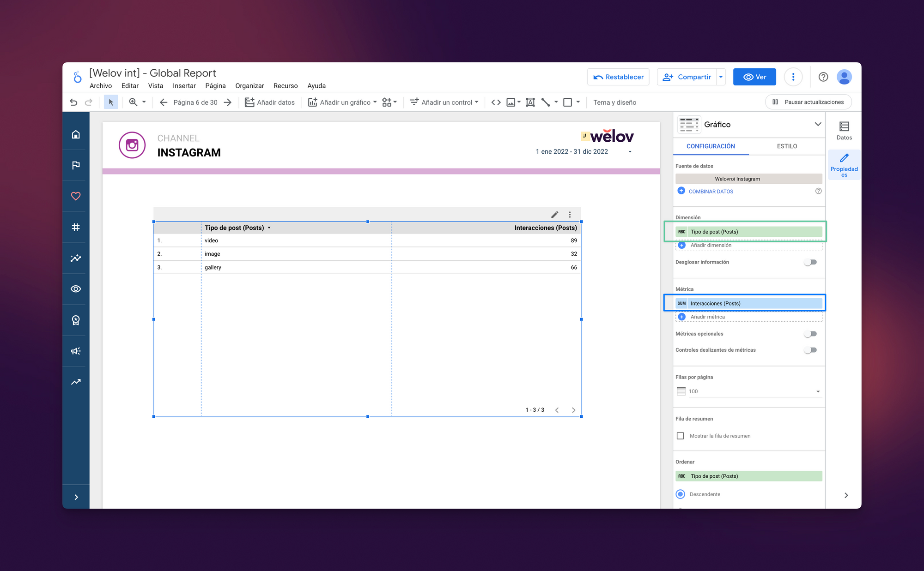Image resolution: width=924 pixels, height=571 pixels.
Task: Open the Archivo menu
Action: click(x=101, y=86)
